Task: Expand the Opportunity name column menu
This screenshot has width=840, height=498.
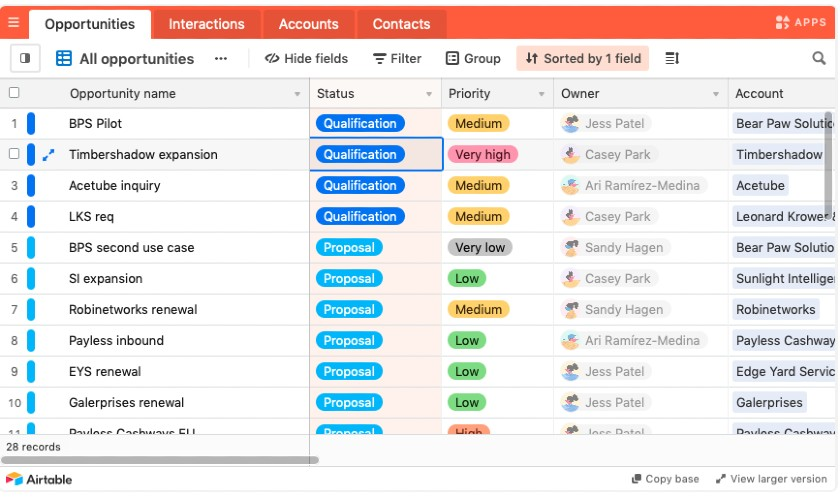Action: 297,94
